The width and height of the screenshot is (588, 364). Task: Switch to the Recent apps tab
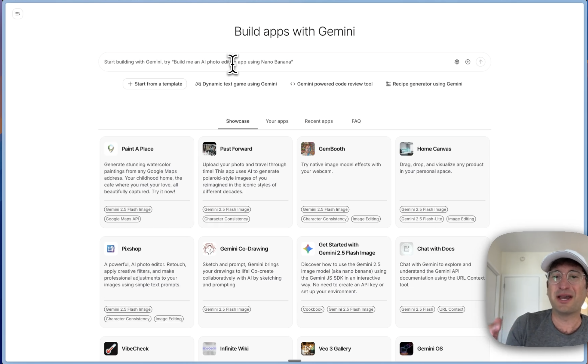[x=319, y=121]
